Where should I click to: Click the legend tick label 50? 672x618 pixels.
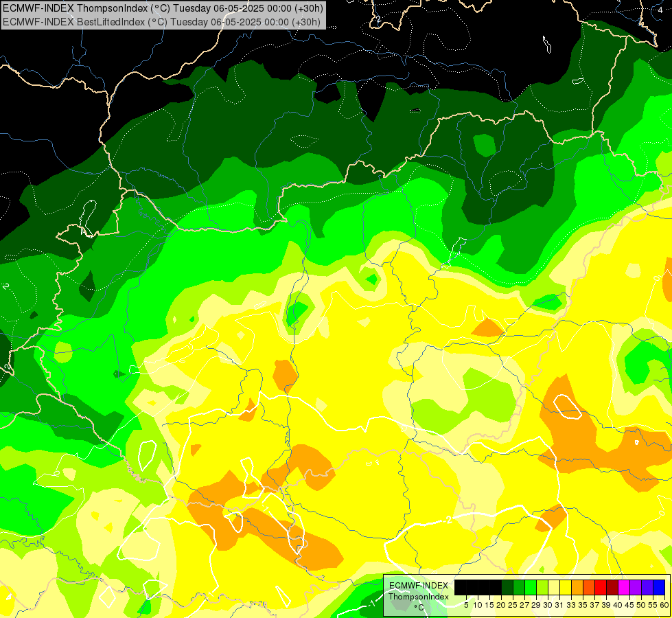click(641, 605)
